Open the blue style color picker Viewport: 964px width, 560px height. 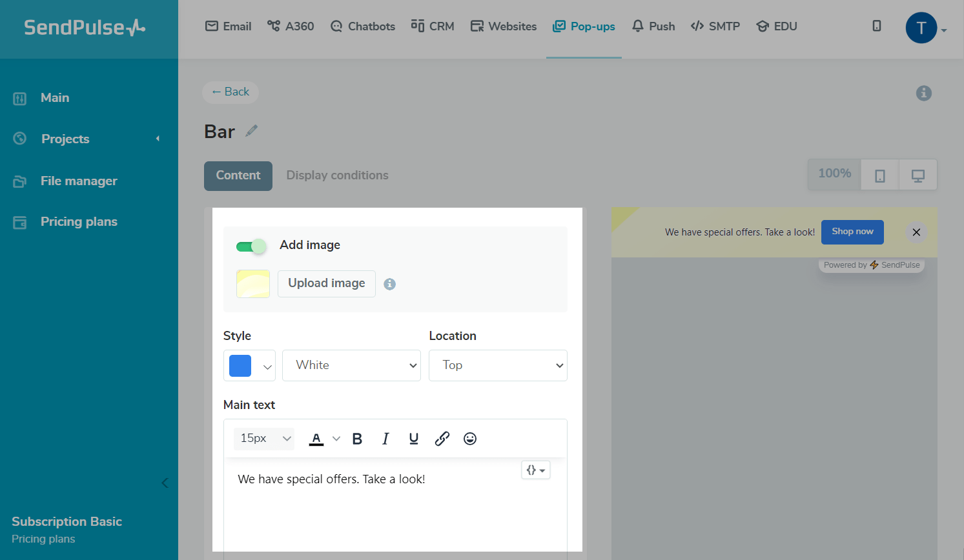249,366
